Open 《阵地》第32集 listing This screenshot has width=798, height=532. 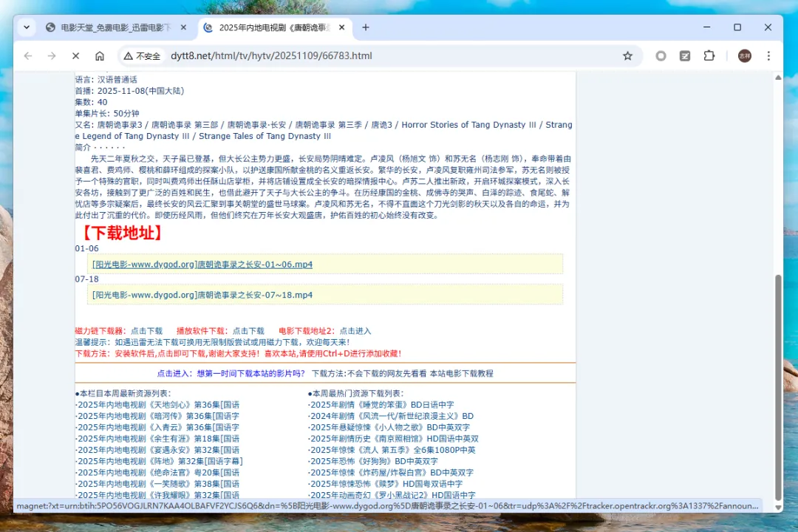(x=160, y=461)
